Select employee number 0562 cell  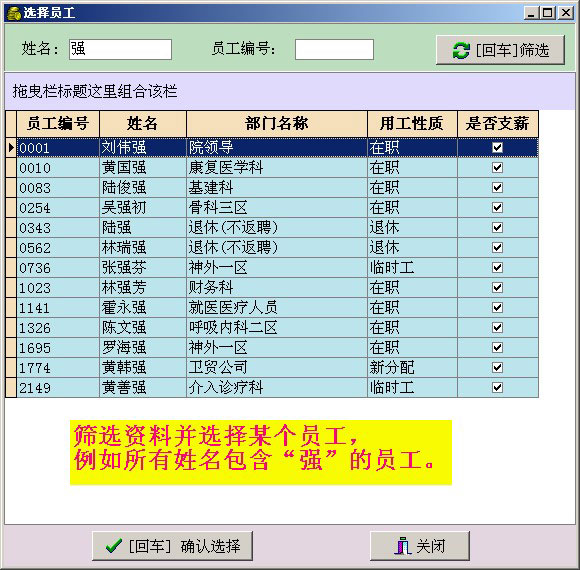pyautogui.click(x=58, y=247)
